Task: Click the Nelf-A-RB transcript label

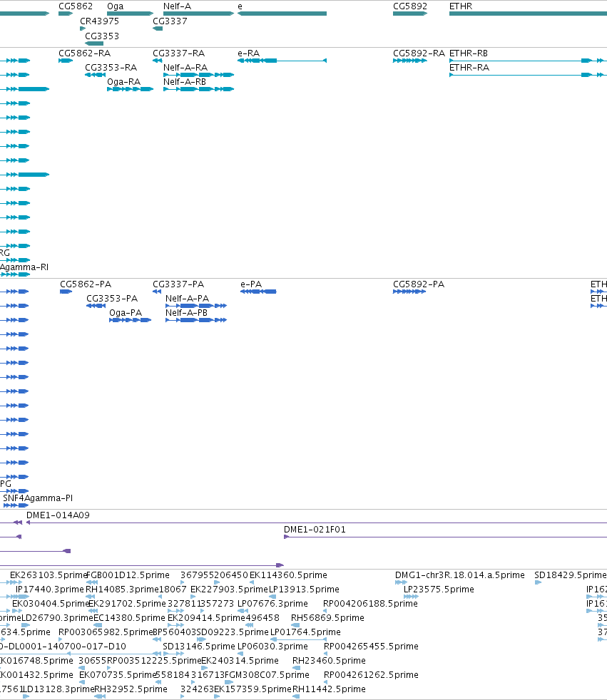Action: [x=185, y=82]
